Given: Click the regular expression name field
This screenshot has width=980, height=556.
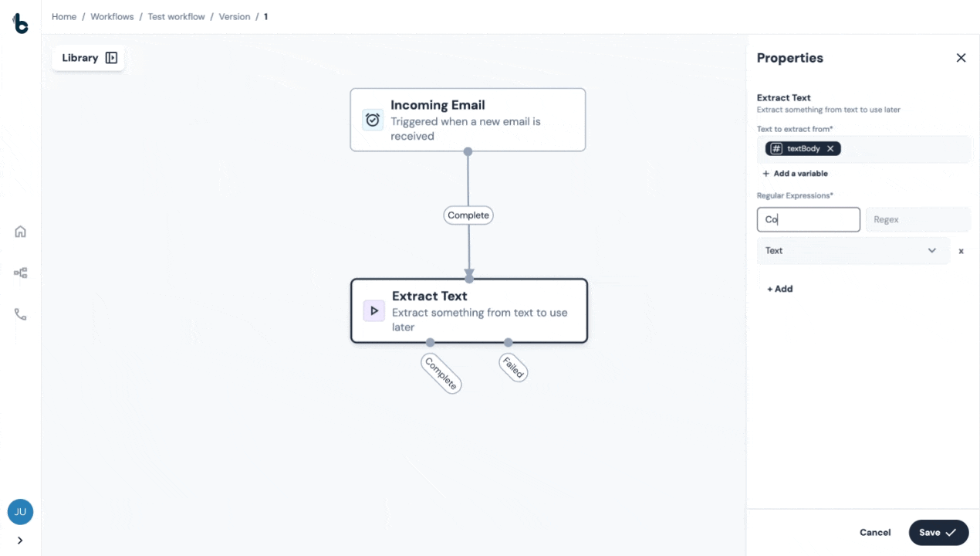Looking at the screenshot, I should 808,219.
